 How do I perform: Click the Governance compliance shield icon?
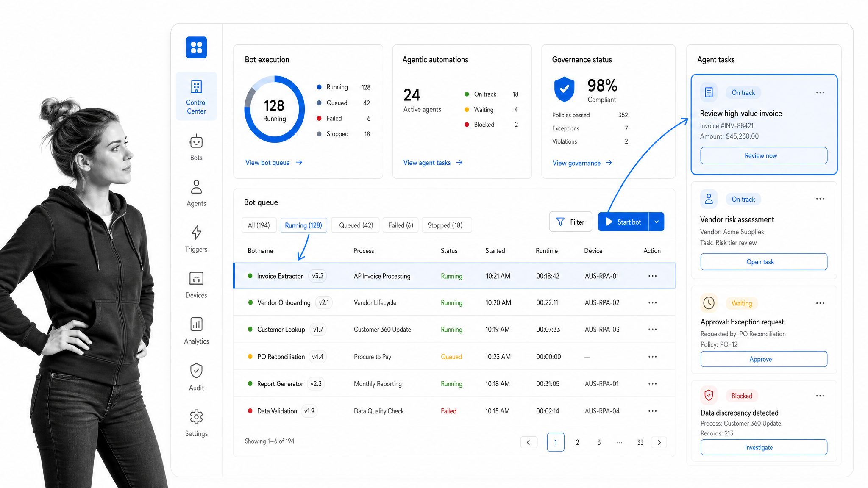pyautogui.click(x=564, y=89)
